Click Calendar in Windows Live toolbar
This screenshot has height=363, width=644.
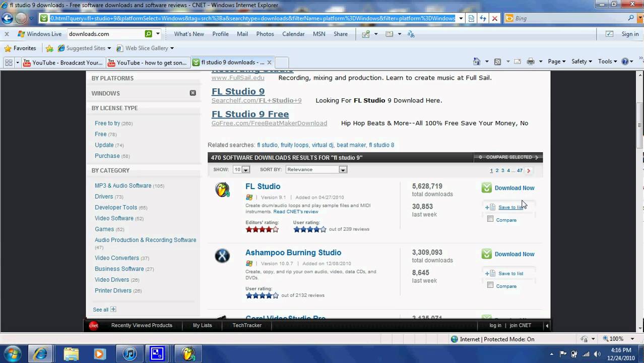pyautogui.click(x=293, y=34)
